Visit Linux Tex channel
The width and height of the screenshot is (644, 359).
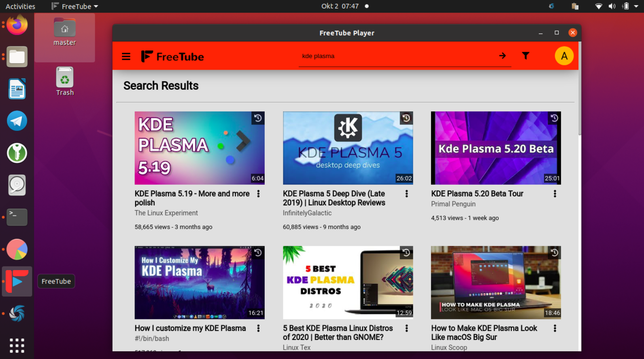tap(297, 347)
